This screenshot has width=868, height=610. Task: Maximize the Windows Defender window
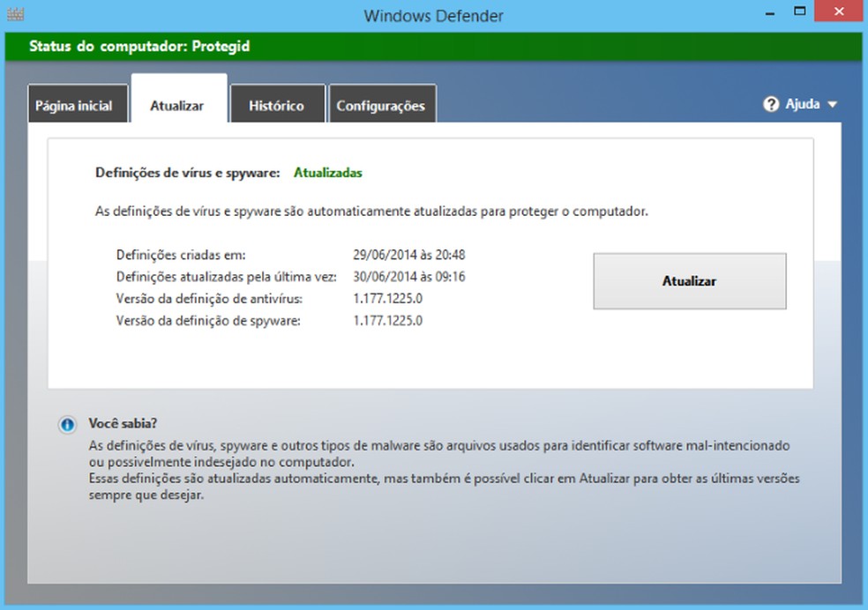(x=799, y=11)
